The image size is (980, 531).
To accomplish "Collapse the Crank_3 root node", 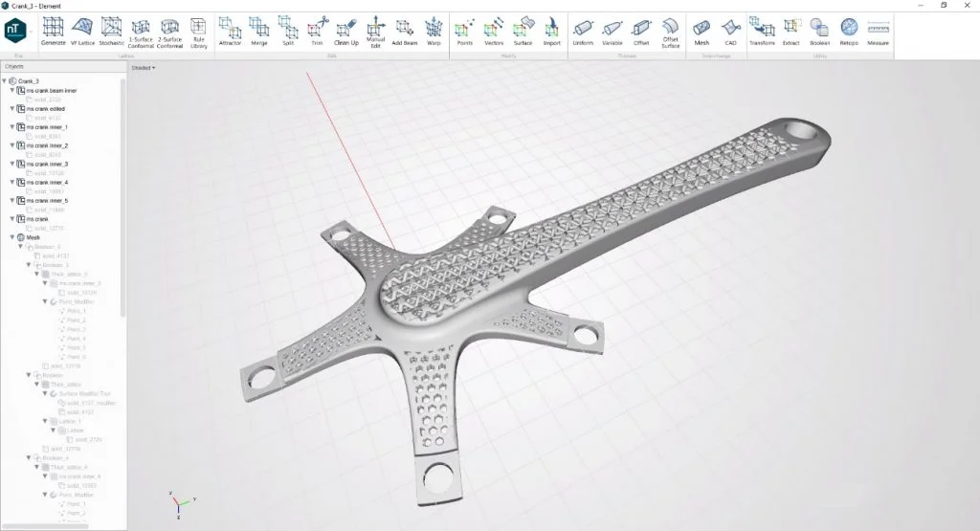I will [5, 81].
